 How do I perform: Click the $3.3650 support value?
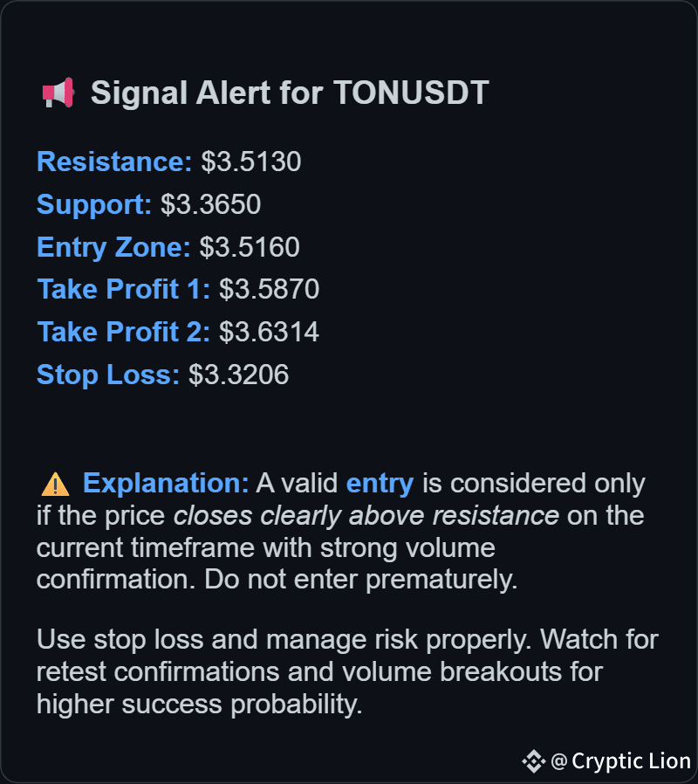coord(211,204)
